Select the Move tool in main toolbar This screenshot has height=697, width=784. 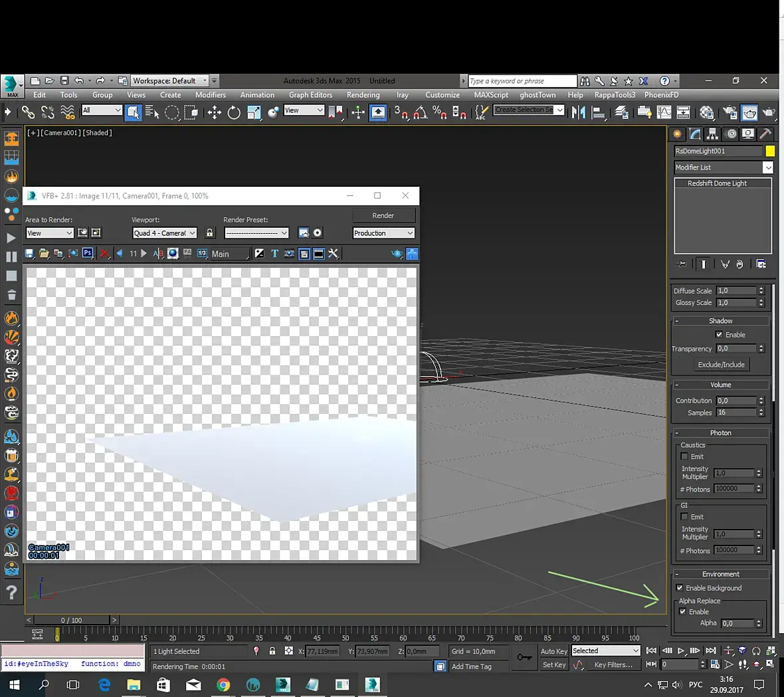pyautogui.click(x=214, y=112)
